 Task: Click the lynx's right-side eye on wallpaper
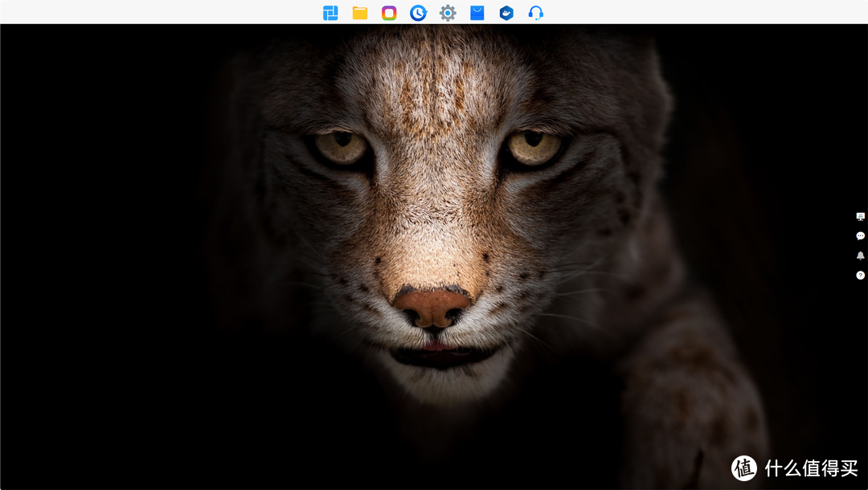pos(534,147)
